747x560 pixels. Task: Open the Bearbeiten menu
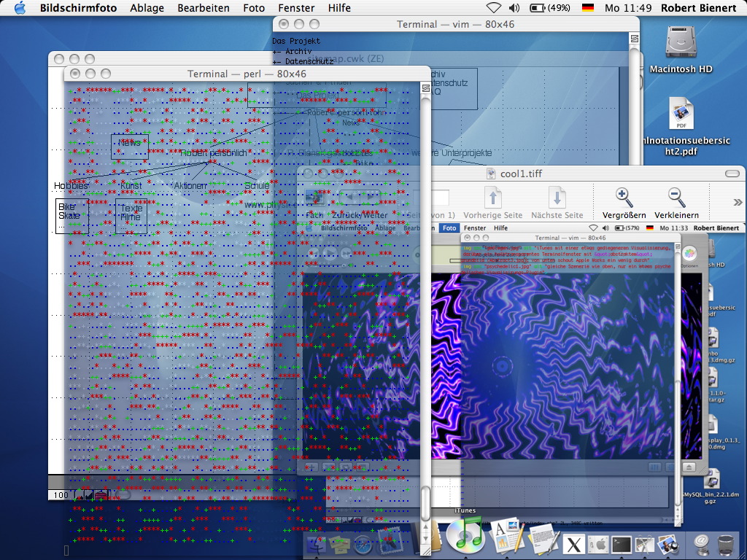coord(204,8)
